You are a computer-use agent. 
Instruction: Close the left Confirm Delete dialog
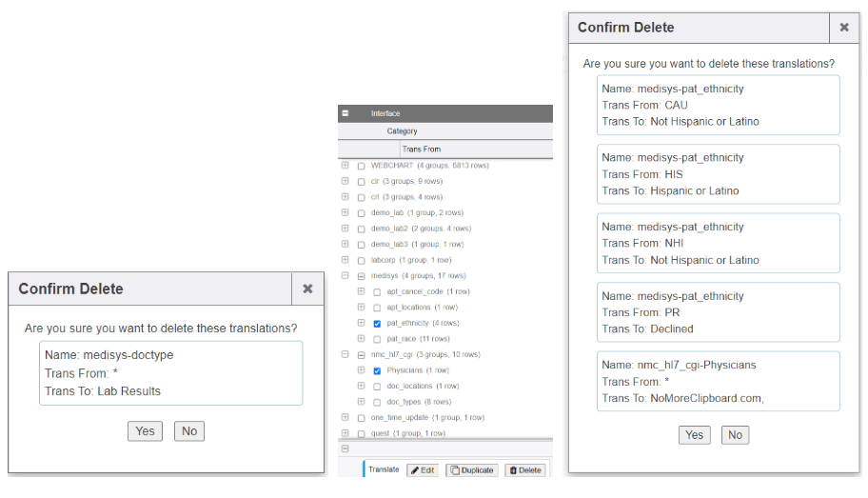pos(307,289)
